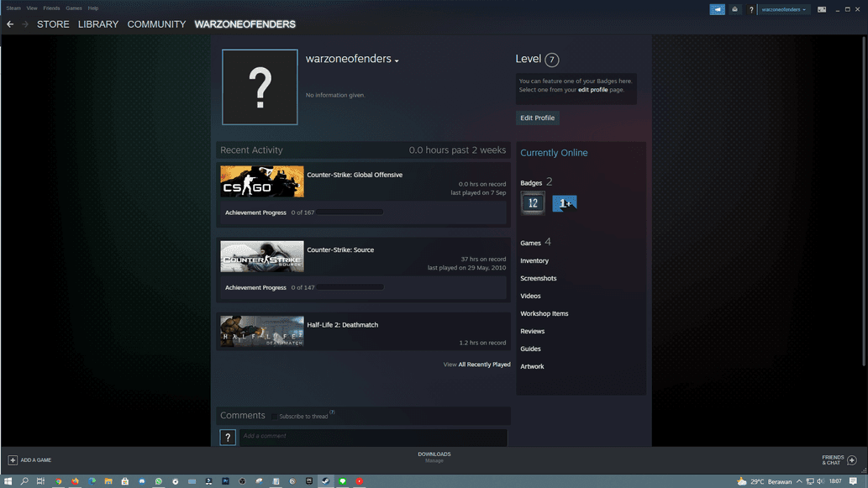
Task: Open WhatsApp from the taskbar
Action: 158,481
